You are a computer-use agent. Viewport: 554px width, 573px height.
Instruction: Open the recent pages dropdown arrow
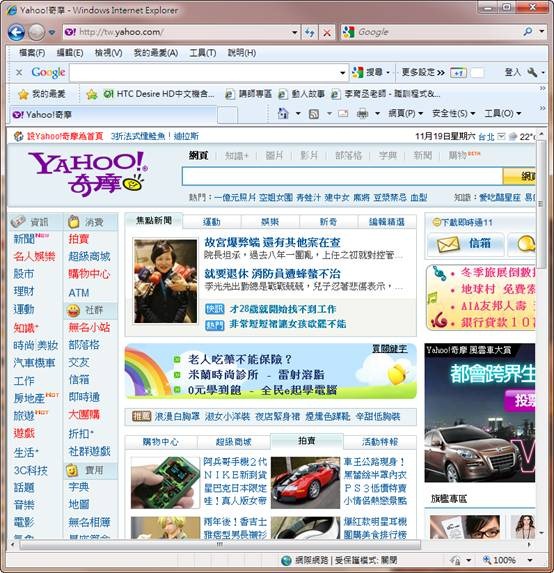pyautogui.click(x=52, y=33)
